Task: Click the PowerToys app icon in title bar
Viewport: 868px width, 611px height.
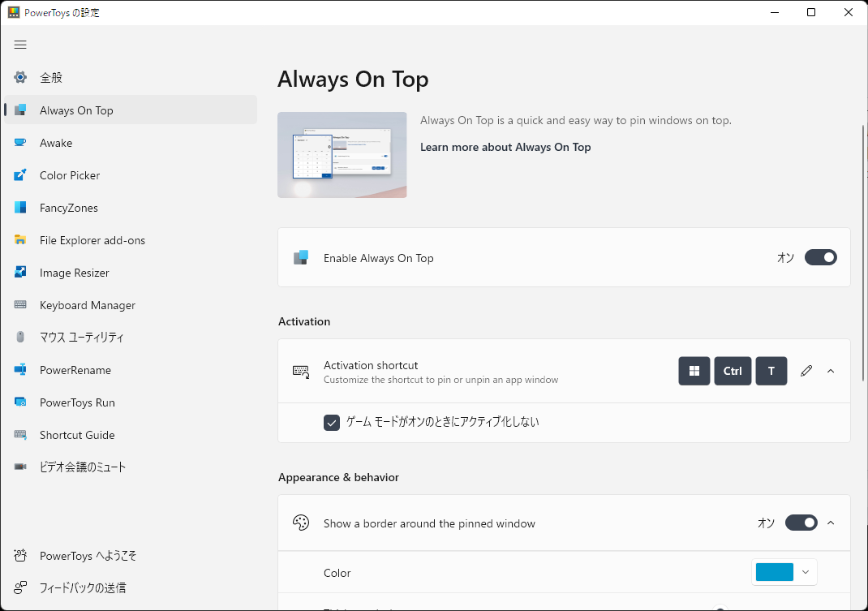Action: pyautogui.click(x=14, y=12)
